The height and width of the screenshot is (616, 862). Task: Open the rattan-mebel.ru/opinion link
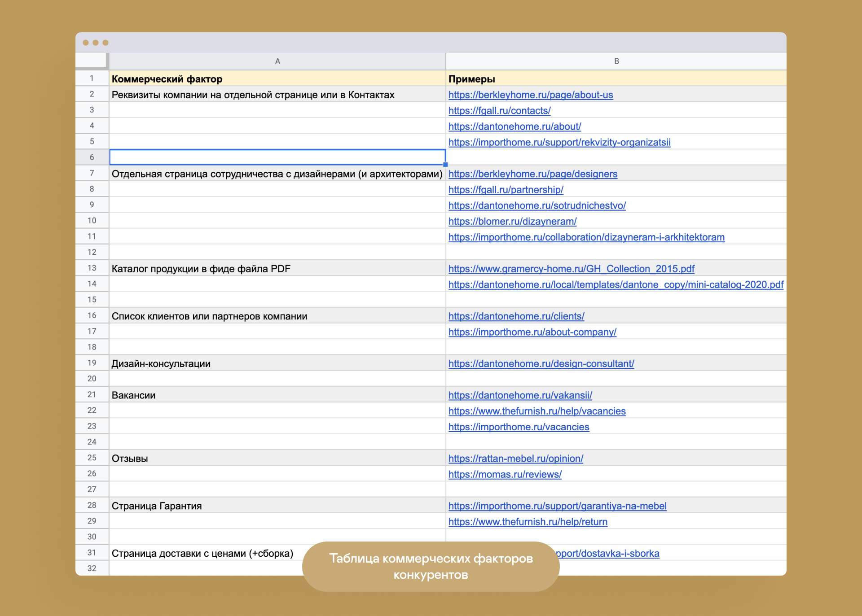tap(515, 459)
